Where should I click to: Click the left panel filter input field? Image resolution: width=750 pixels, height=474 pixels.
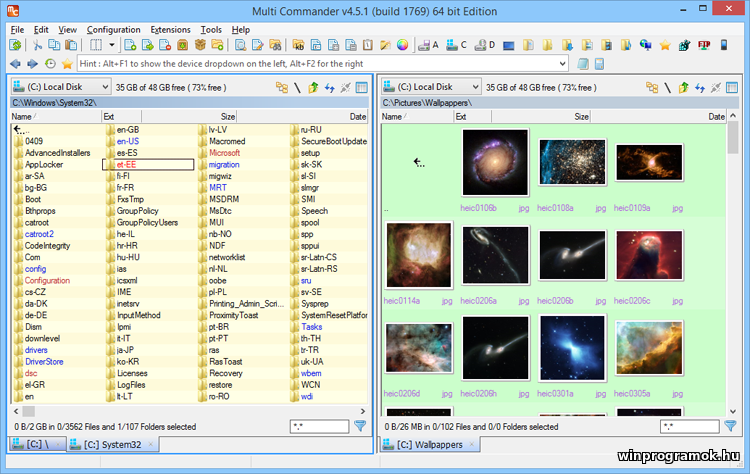click(x=319, y=426)
